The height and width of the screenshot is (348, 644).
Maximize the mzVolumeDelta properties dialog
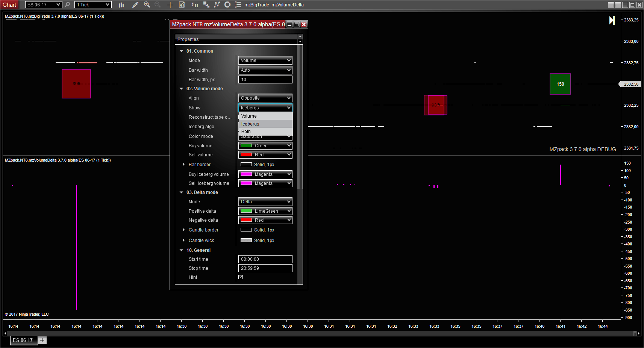pos(297,24)
